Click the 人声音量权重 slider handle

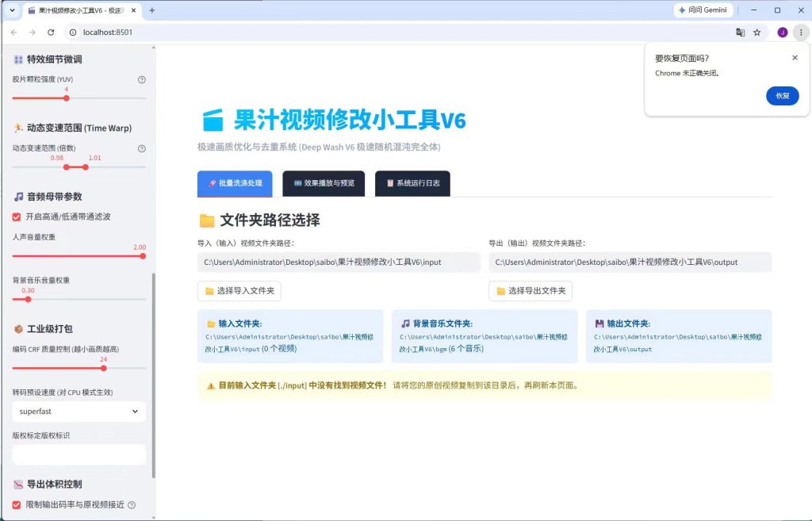click(x=143, y=256)
